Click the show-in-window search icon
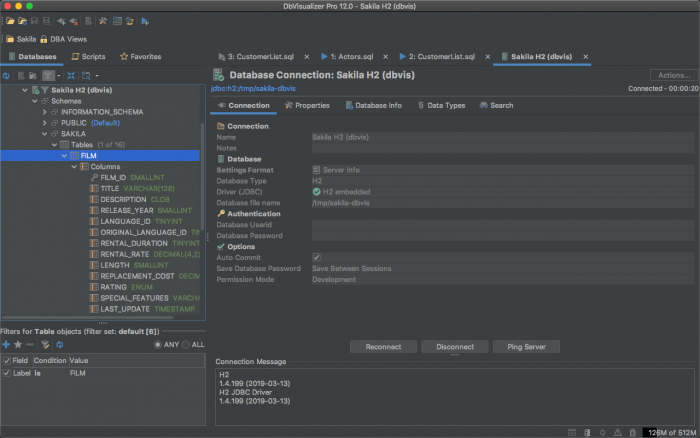The width and height of the screenshot is (700, 438). [x=86, y=75]
